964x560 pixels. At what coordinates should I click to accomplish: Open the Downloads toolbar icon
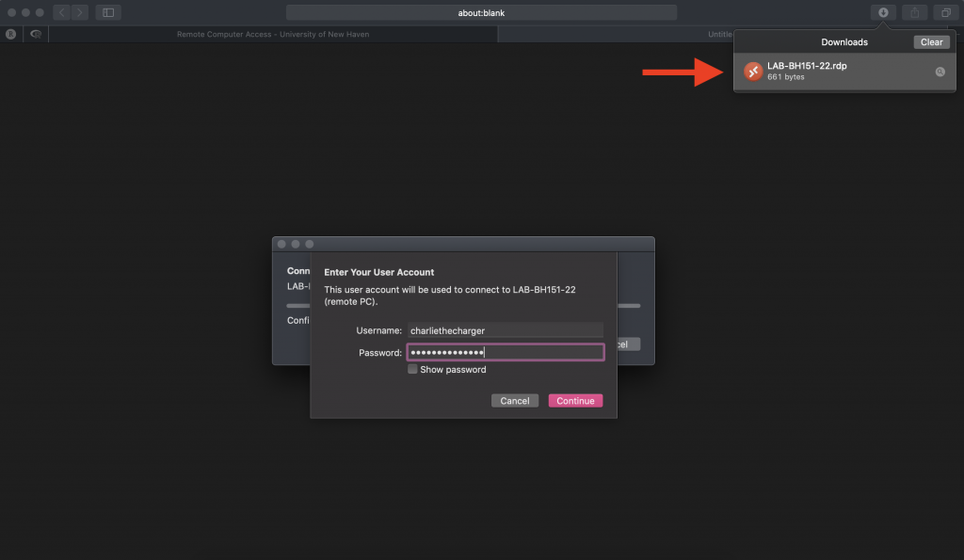pos(883,12)
